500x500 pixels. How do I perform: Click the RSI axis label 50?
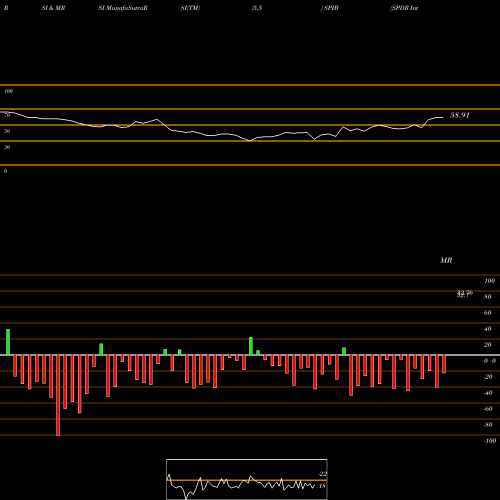click(7, 131)
